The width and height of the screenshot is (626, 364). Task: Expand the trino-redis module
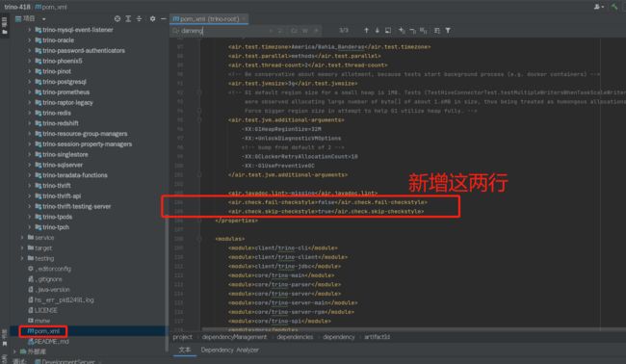(29, 113)
